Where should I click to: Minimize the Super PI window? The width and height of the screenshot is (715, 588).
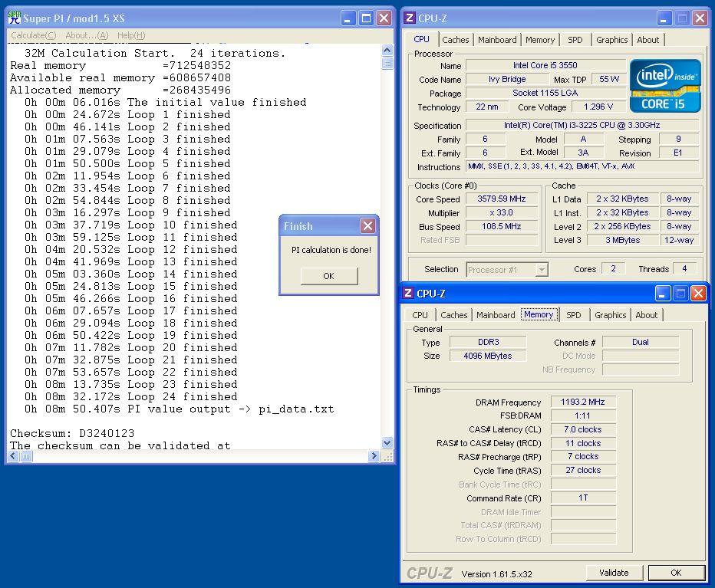click(348, 18)
